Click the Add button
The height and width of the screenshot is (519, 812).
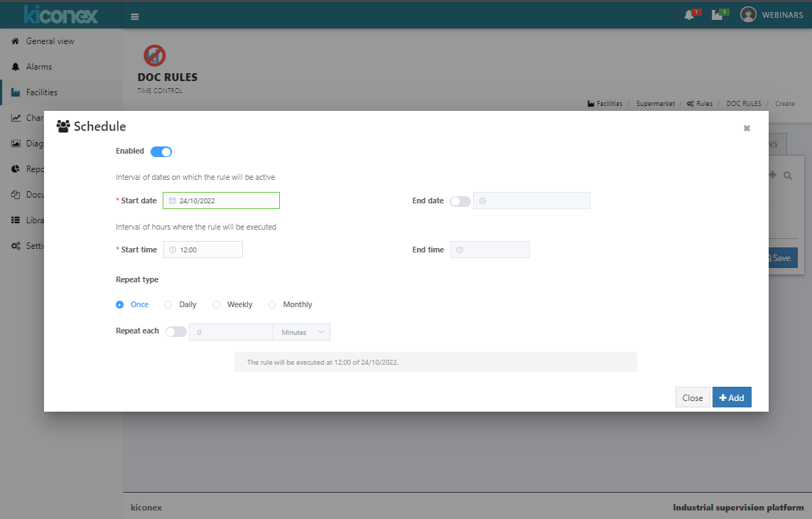731,397
